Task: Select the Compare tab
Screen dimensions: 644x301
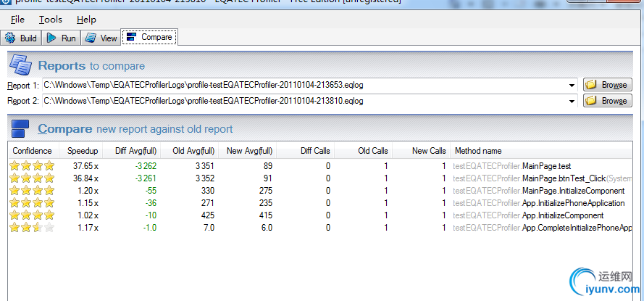Action: [x=149, y=38]
